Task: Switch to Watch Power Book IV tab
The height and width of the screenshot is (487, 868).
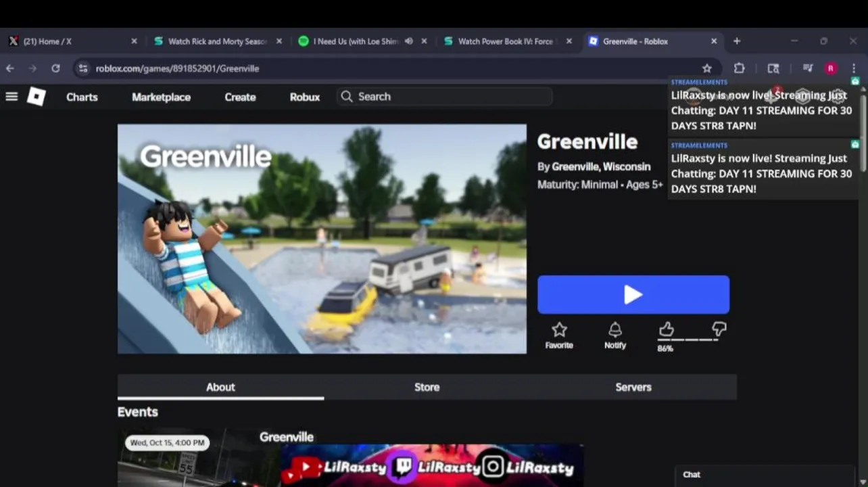Action: (507, 41)
